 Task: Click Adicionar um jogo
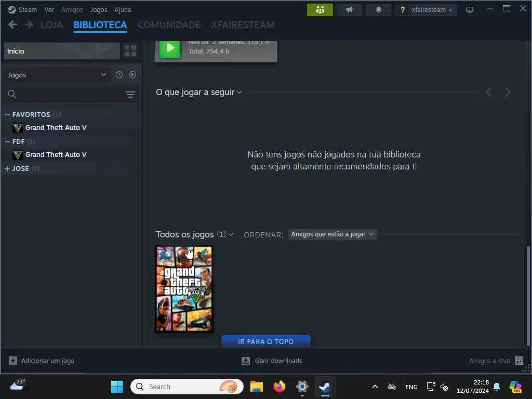coord(42,361)
